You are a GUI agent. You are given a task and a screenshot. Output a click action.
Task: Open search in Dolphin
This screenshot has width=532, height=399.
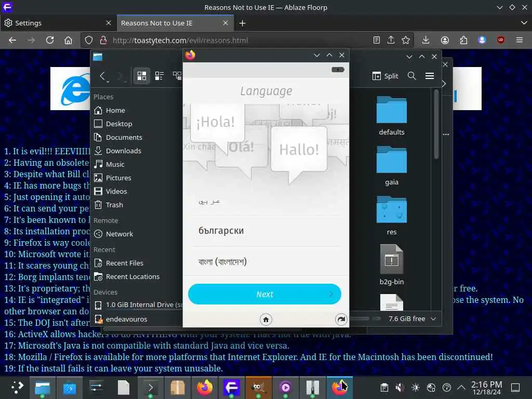(411, 76)
